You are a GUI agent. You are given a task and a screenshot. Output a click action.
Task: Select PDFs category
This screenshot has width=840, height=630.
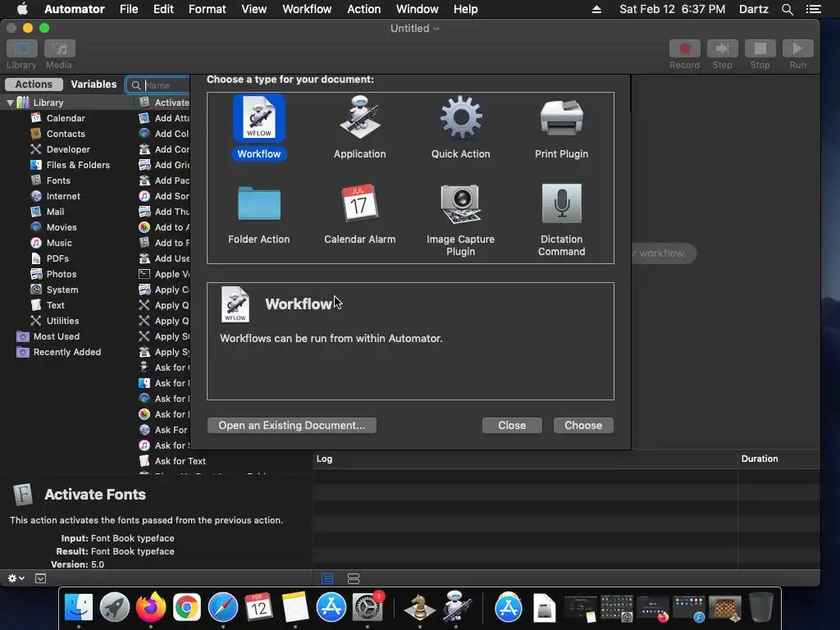pyautogui.click(x=57, y=258)
